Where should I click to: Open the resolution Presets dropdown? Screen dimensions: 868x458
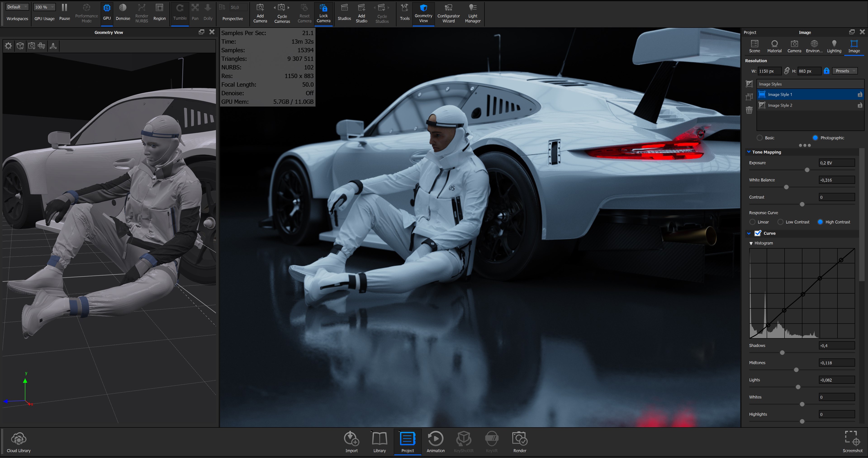click(845, 71)
